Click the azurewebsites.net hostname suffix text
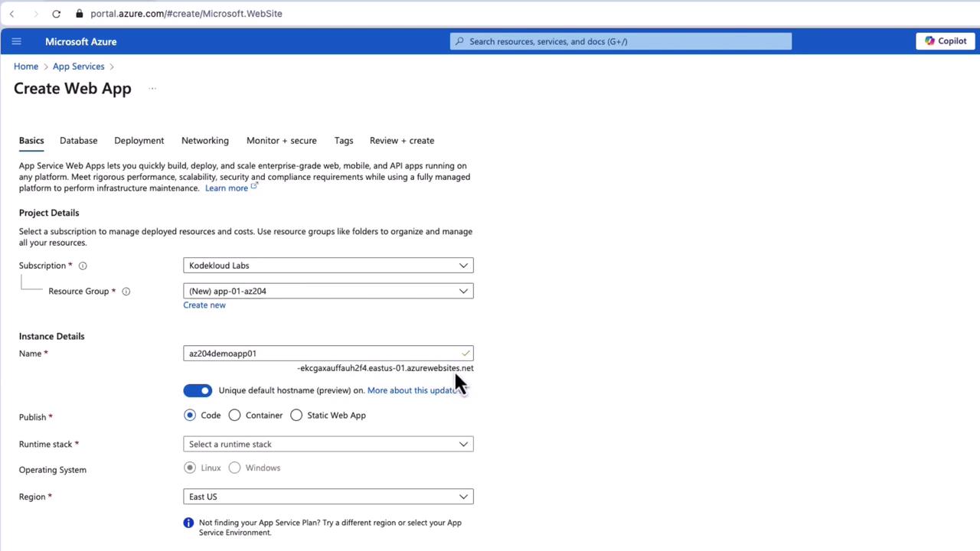This screenshot has height=551, width=980. (385, 368)
